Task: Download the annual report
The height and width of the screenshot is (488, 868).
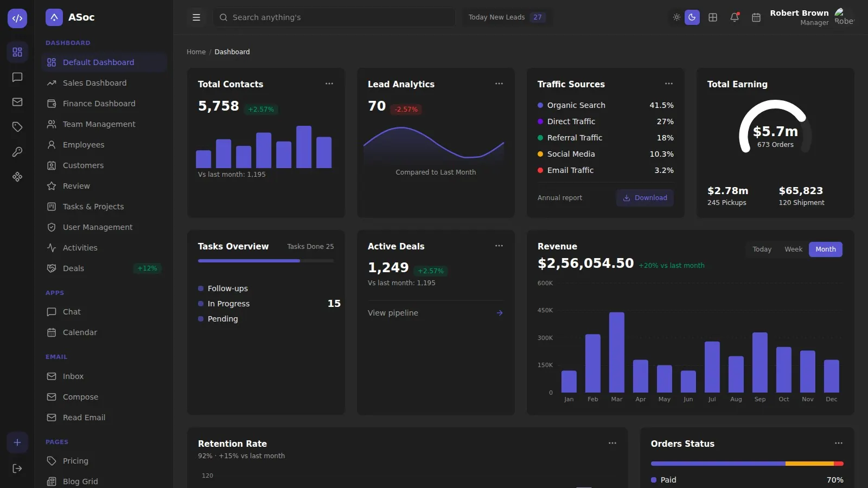Action: coord(645,198)
